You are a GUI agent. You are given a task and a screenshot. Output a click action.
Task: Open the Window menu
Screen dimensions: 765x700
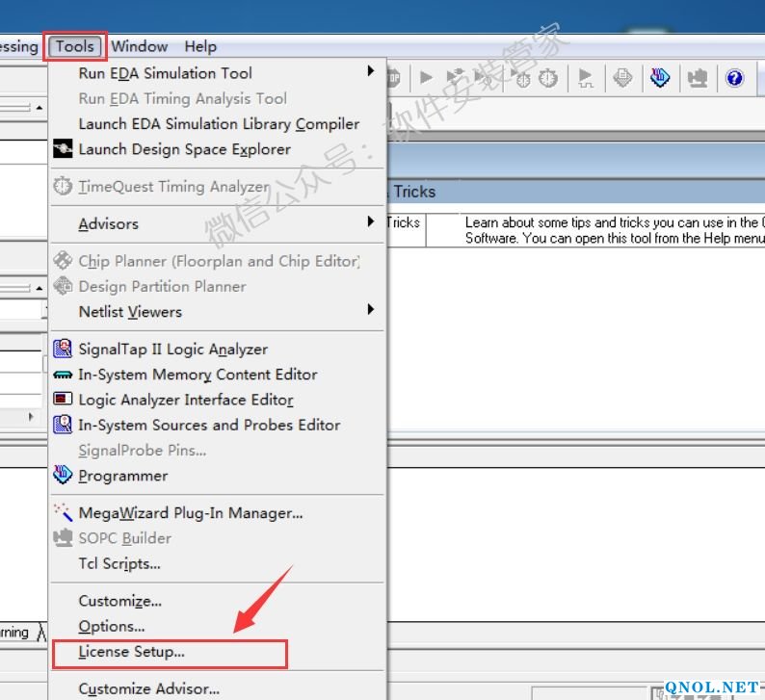click(x=140, y=46)
